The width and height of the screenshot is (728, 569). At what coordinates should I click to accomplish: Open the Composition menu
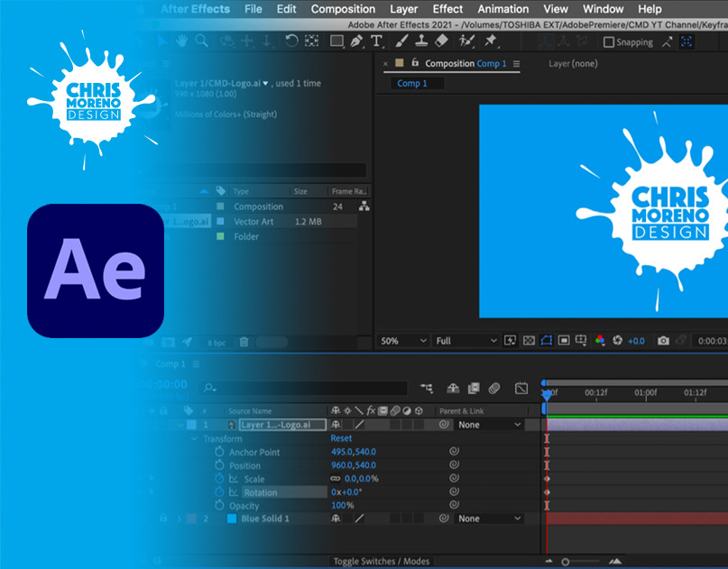pos(343,9)
